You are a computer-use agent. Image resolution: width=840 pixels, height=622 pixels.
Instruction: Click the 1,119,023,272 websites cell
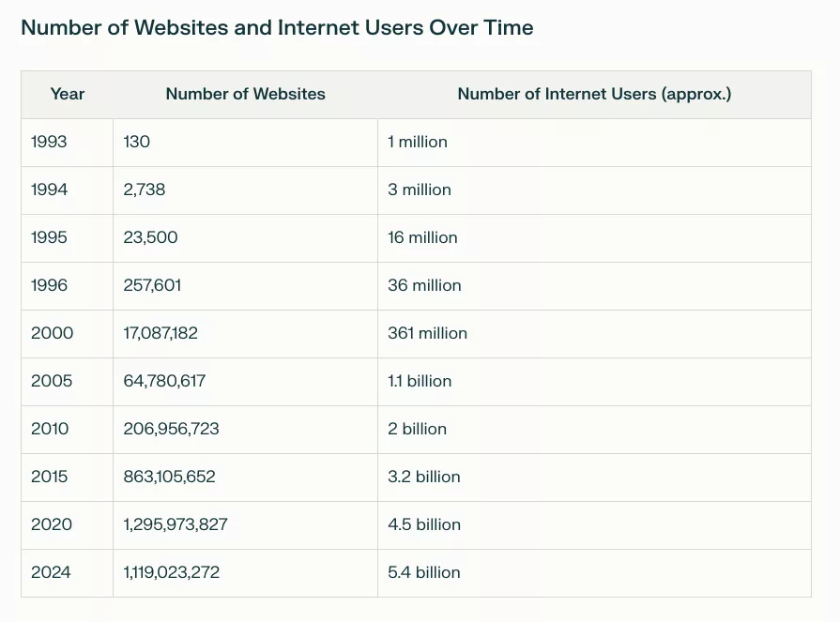(171, 573)
